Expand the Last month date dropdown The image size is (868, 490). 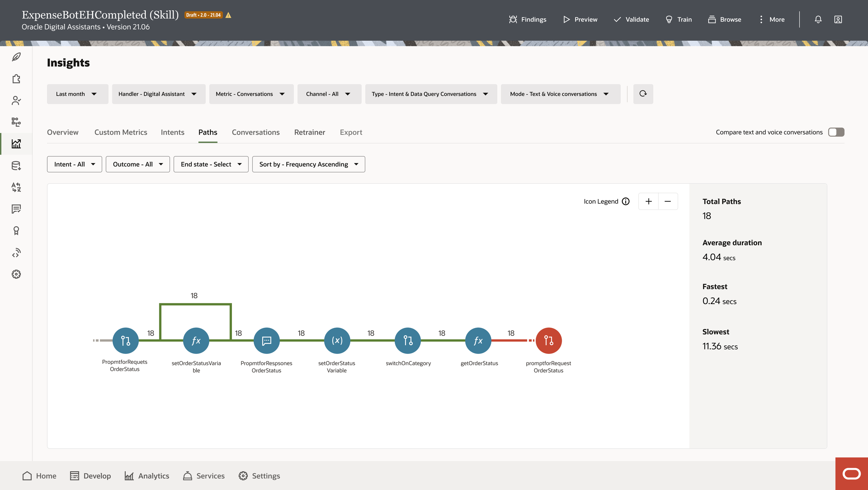coord(77,94)
